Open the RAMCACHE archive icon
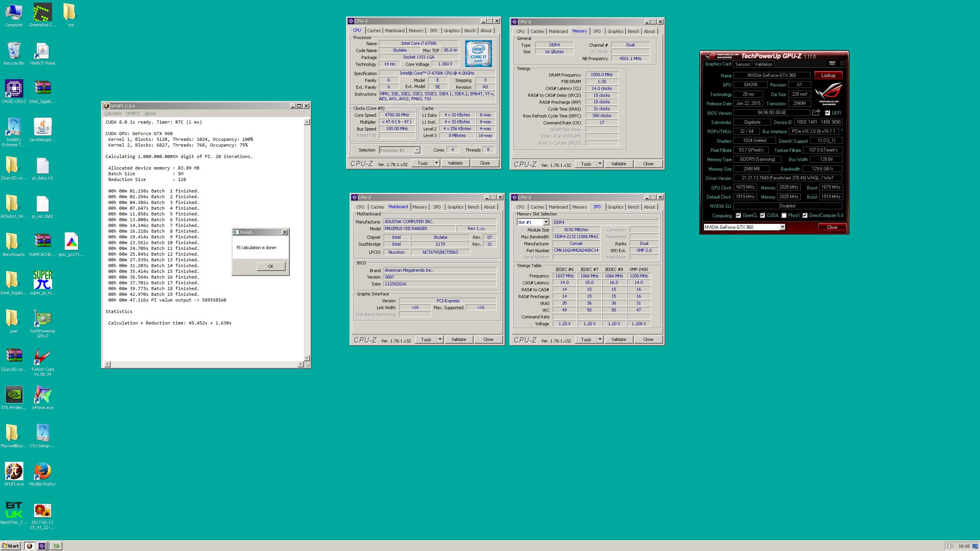 pos(42,245)
